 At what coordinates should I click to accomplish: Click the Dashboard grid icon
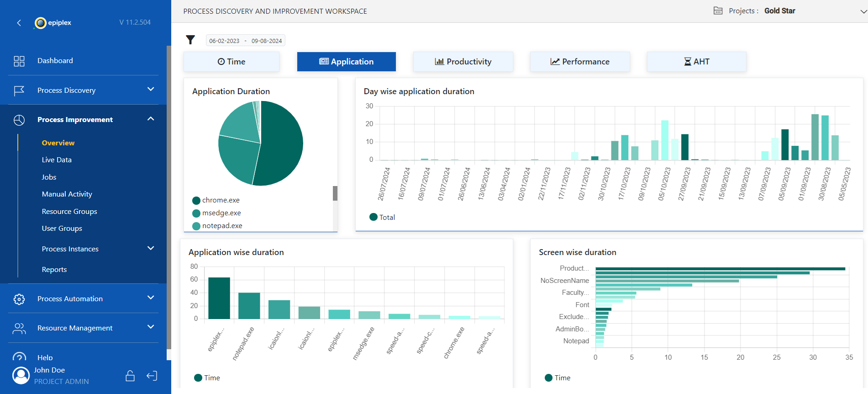point(19,61)
